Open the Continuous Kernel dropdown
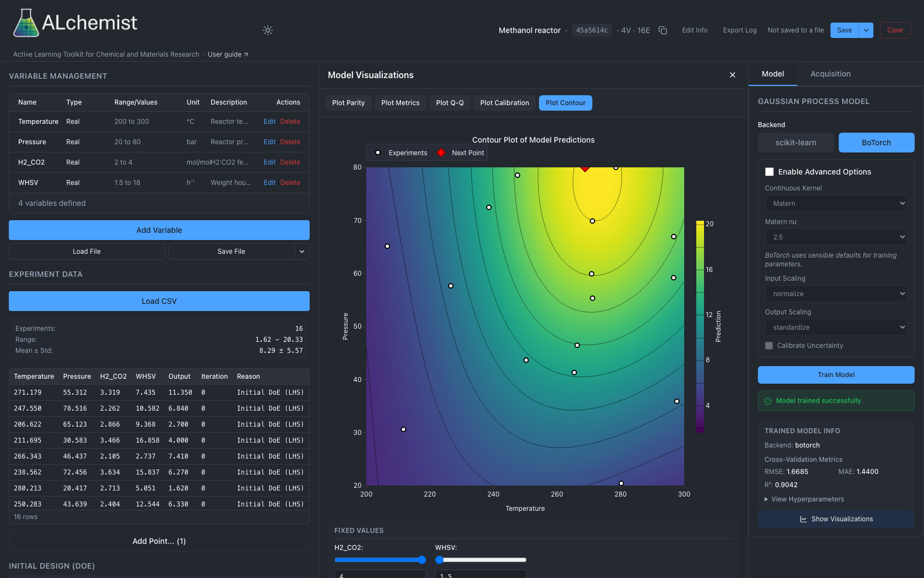Viewport: 924px width, 578px height. [836, 204]
